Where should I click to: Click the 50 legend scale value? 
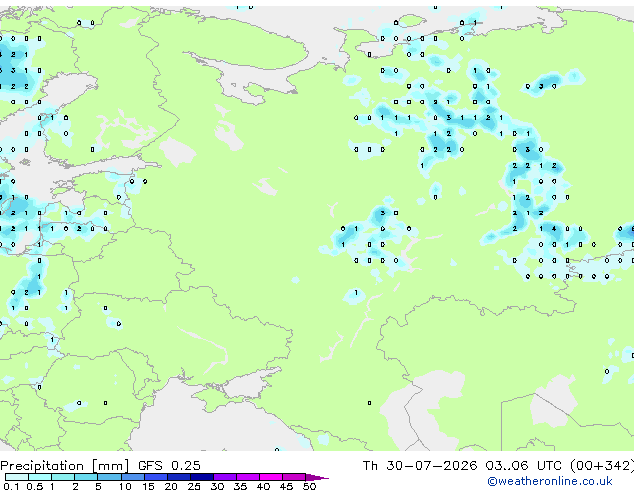(x=309, y=486)
